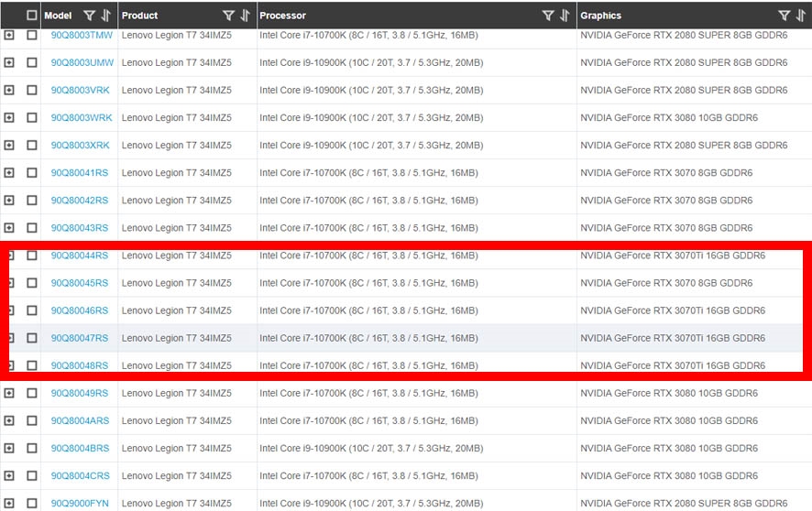
Task: Tick the checkbox beside 90Q80044RS
Action: click(x=31, y=255)
